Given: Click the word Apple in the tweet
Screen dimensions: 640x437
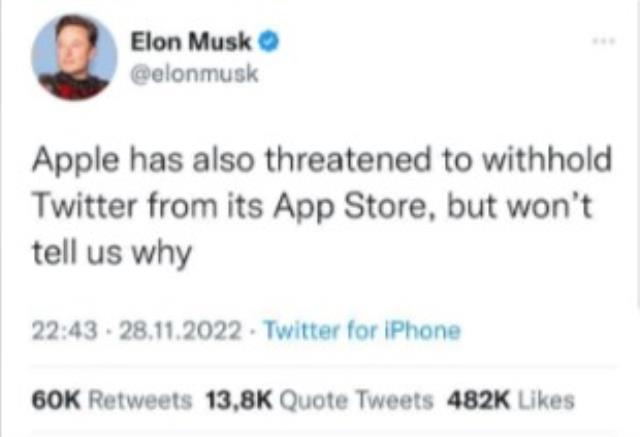Looking at the screenshot, I should (x=76, y=162).
